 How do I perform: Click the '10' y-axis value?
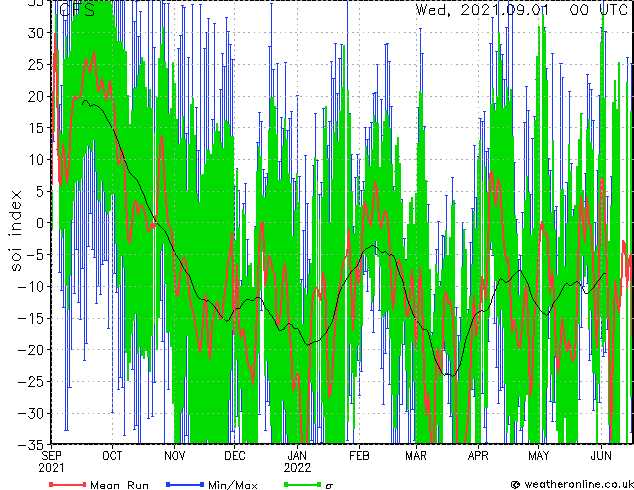pos(36,160)
